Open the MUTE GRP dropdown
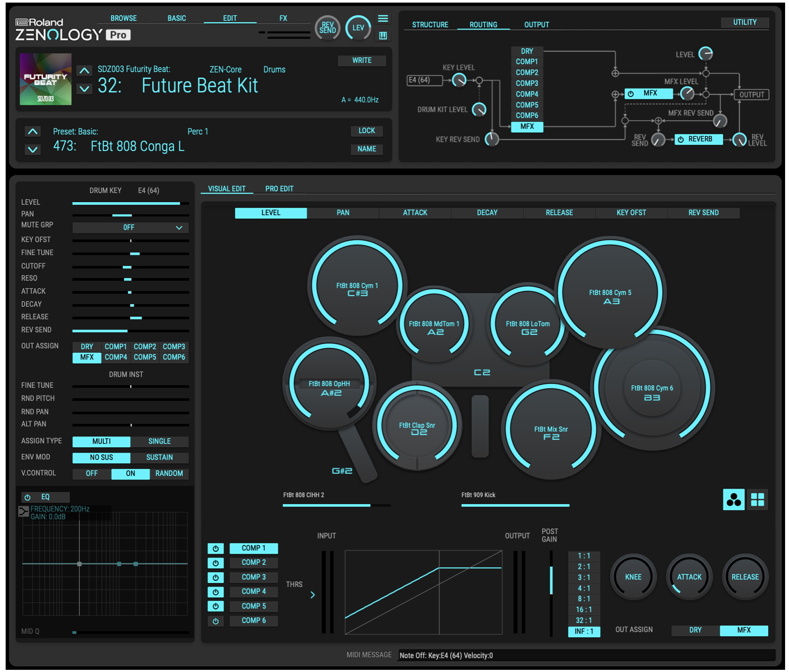Viewport: 789px width, 672px height. click(130, 227)
